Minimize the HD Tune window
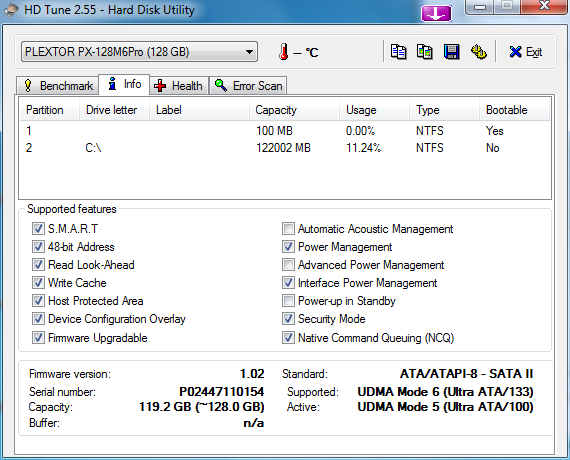Image resolution: width=570 pixels, height=460 pixels. (479, 7)
